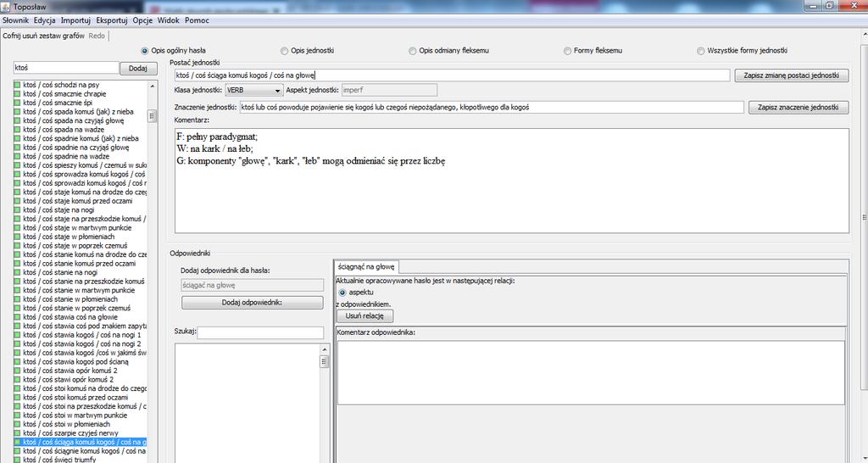Select 'Opis odmiany fleksemu' radio button

coord(413,50)
